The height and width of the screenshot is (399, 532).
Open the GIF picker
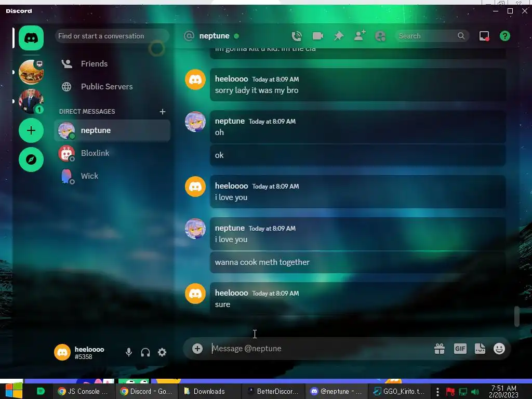pos(460,349)
